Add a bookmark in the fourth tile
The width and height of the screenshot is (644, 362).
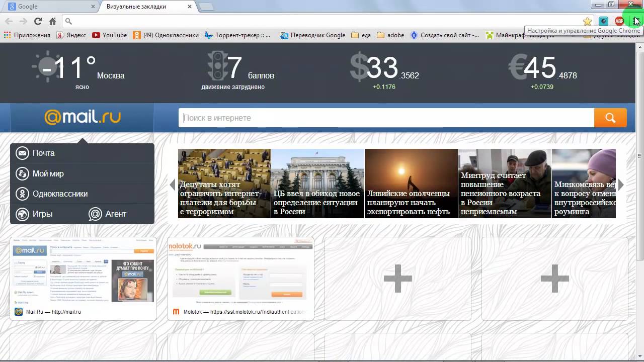click(x=555, y=279)
